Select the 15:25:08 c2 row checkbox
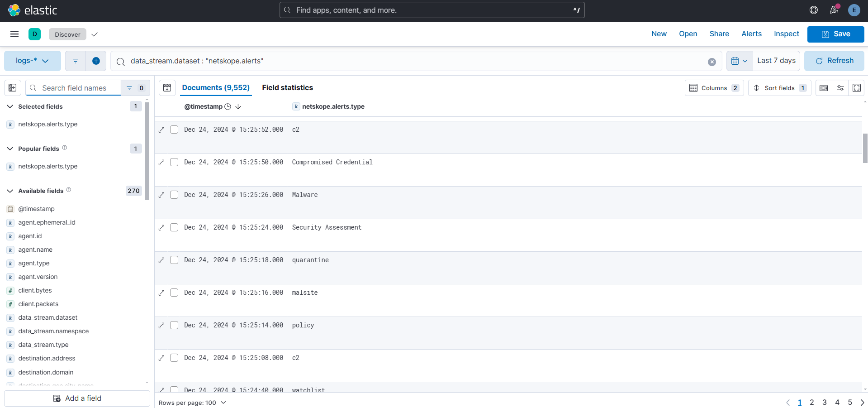 pyautogui.click(x=174, y=358)
